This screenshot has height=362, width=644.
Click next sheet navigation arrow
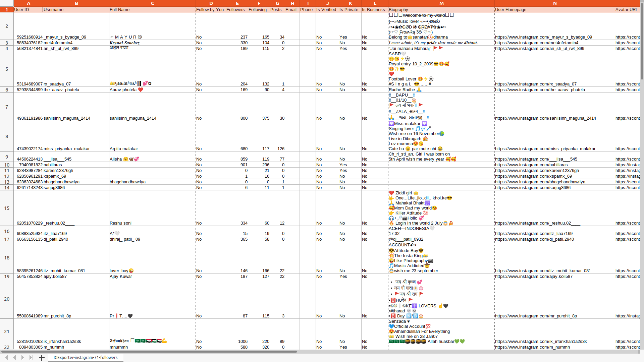click(x=22, y=358)
